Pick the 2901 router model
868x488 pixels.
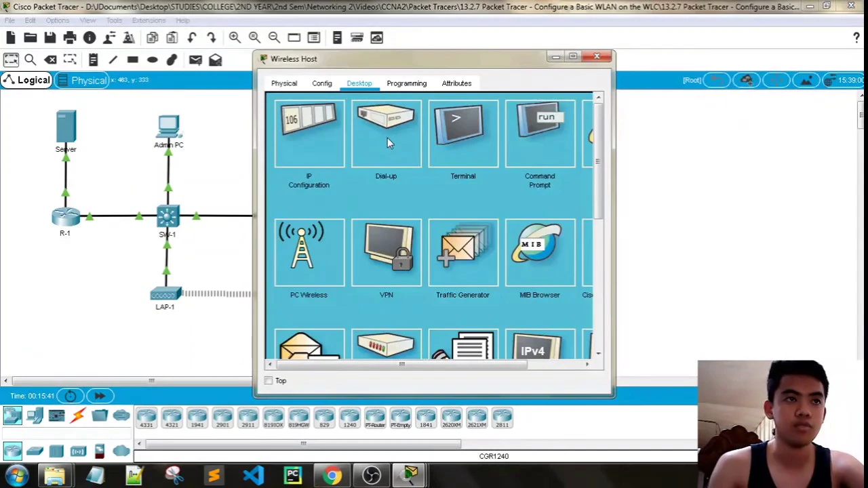click(x=222, y=418)
